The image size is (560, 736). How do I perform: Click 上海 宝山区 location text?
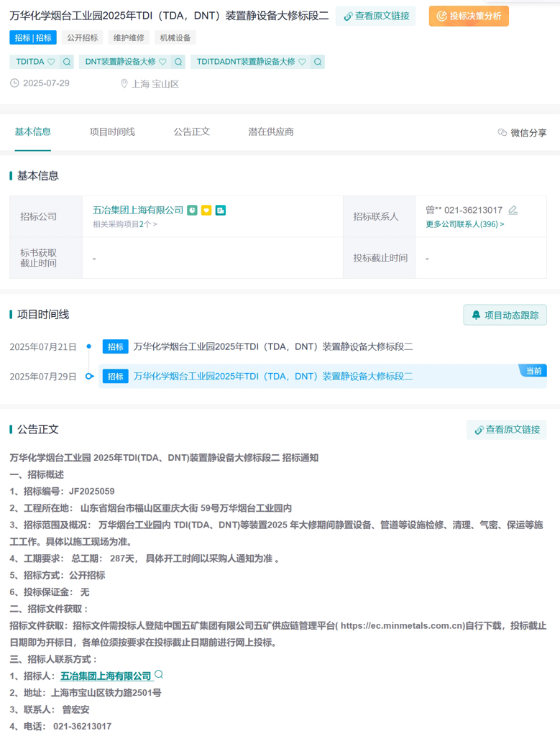155,83
